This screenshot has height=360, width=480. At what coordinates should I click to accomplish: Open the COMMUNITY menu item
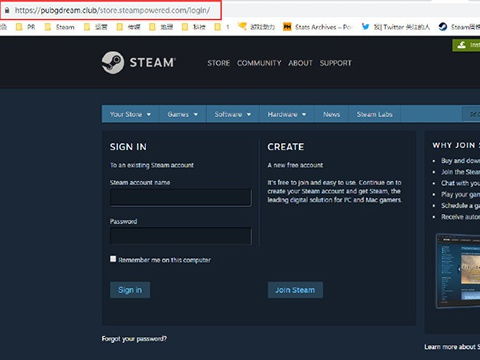point(259,63)
